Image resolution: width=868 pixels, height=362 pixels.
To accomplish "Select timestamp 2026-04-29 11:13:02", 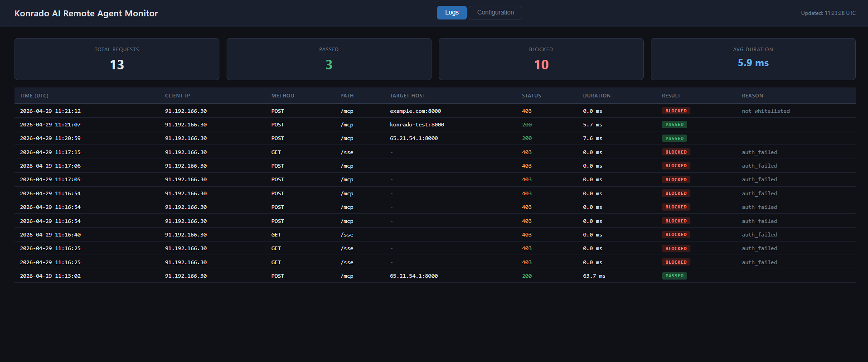I will [50, 276].
